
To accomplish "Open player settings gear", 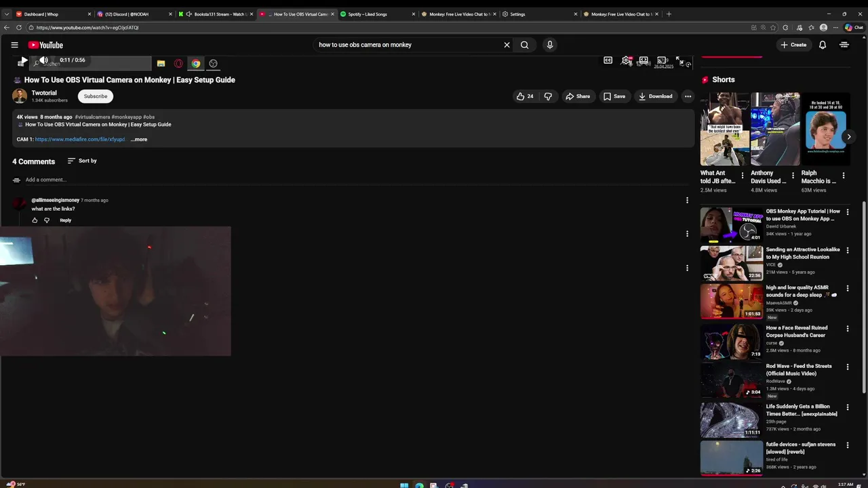I will [627, 60].
